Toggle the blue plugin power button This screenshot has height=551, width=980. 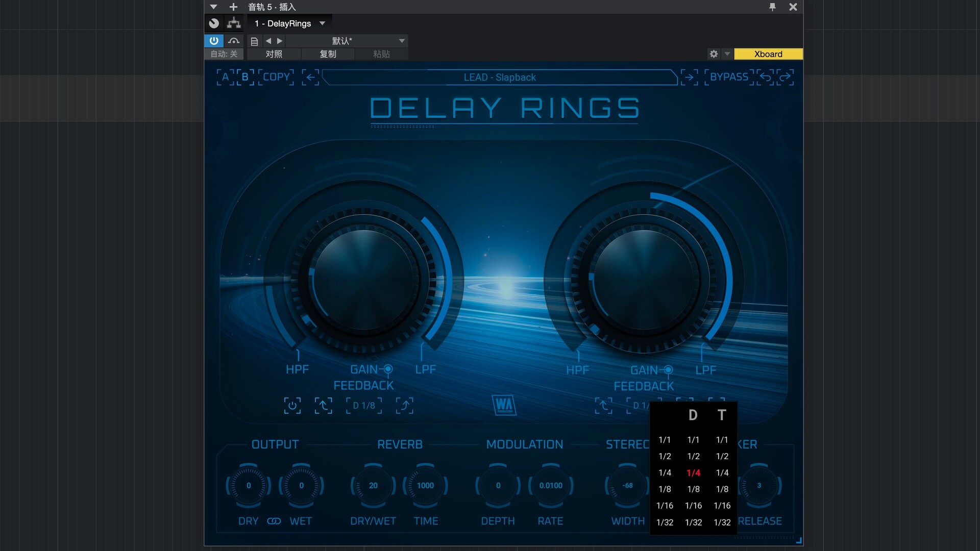point(214,41)
